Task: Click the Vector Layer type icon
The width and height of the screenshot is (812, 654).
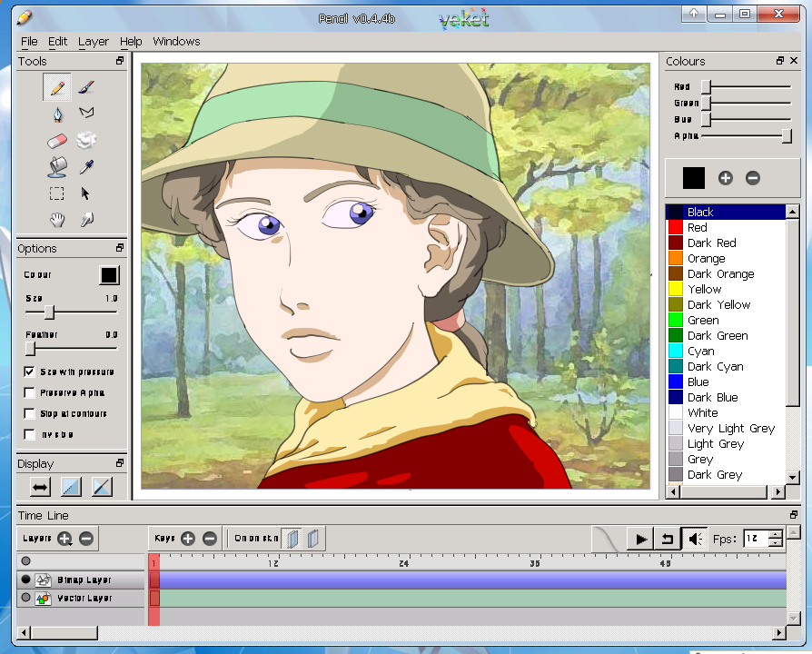Action: coord(43,599)
